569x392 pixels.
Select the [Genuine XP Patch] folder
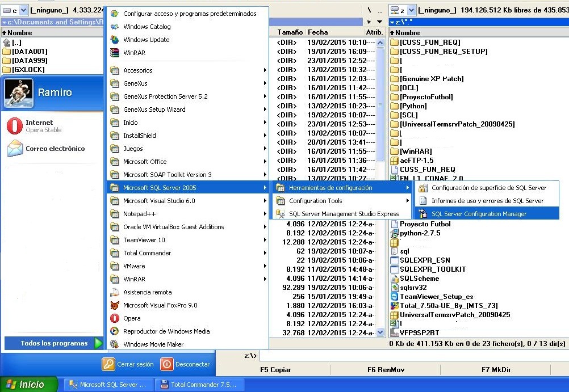pyautogui.click(x=432, y=79)
